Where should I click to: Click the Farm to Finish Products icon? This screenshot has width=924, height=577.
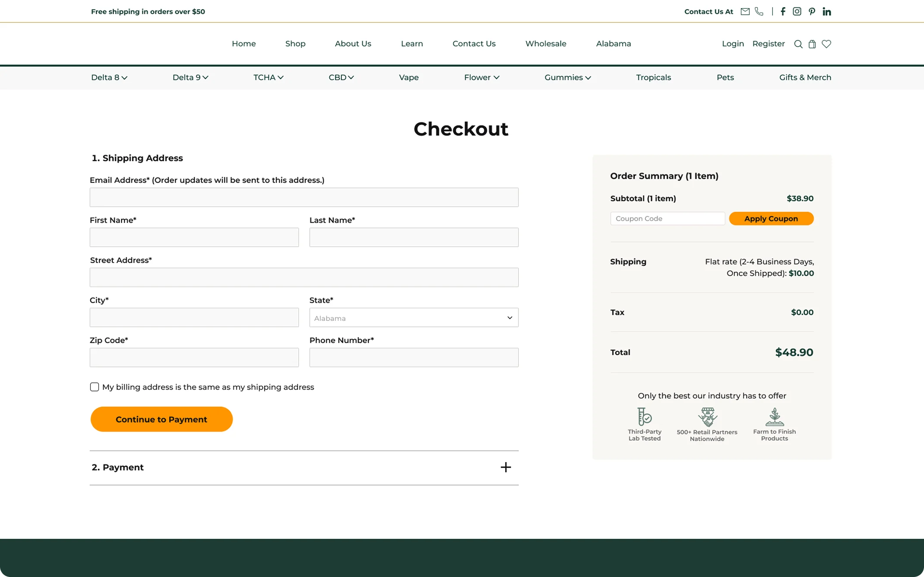click(774, 417)
